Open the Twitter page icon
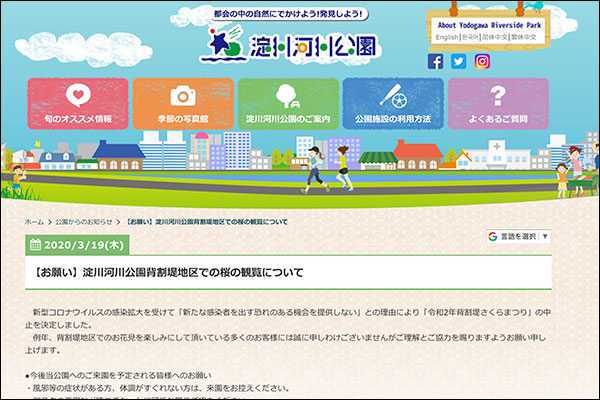The height and width of the screenshot is (400, 600). coord(458,61)
